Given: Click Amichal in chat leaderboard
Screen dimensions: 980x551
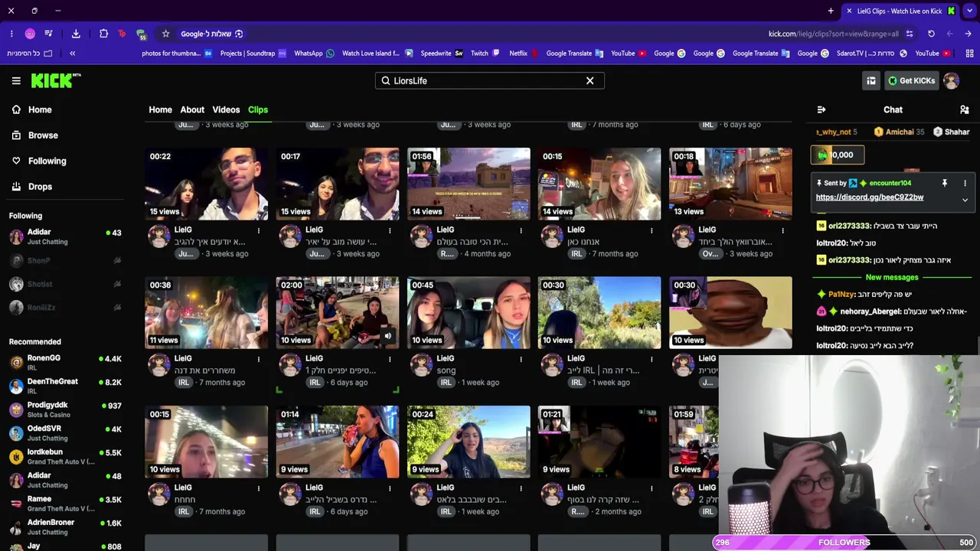Looking at the screenshot, I should pos(900,132).
